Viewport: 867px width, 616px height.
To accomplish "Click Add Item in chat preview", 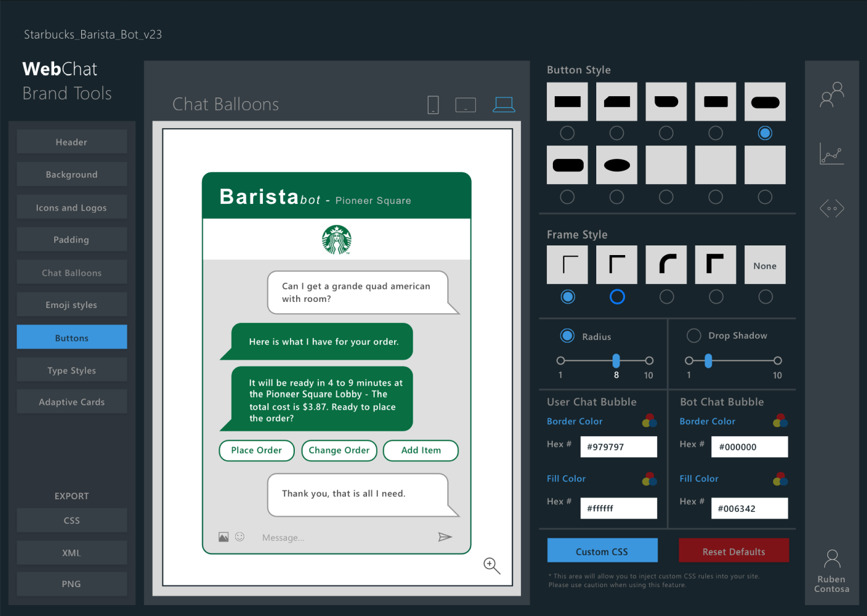I will 421,451.
